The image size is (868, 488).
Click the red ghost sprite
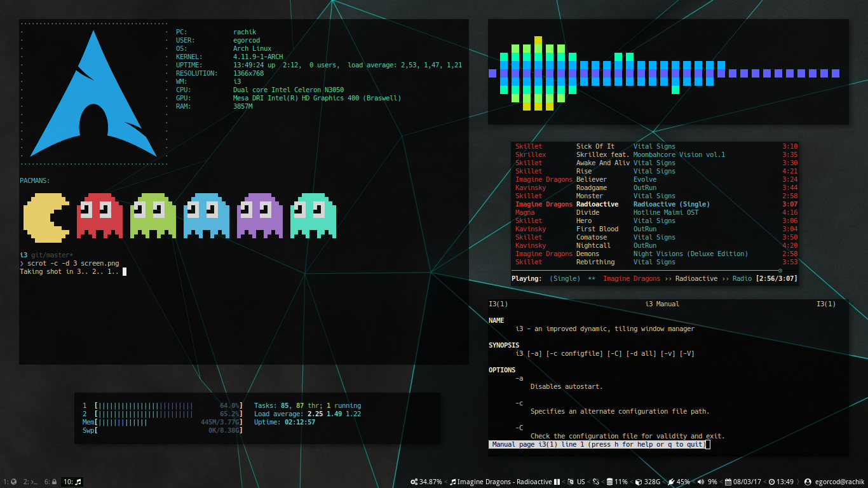[100, 216]
